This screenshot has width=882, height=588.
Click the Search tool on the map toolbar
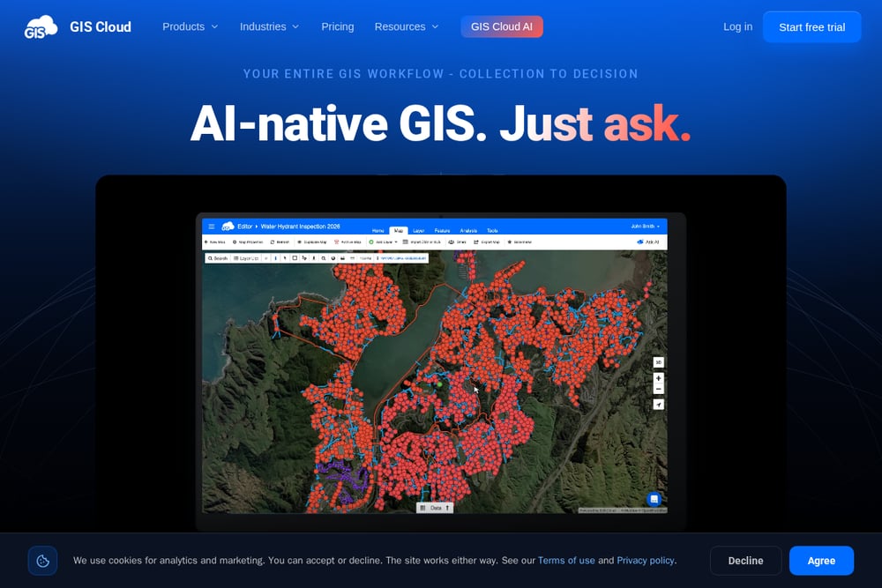point(218,258)
